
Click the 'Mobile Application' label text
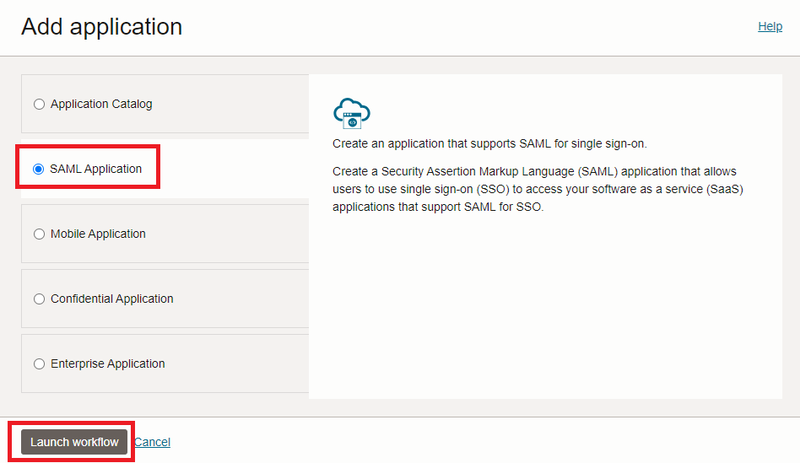coord(98,234)
